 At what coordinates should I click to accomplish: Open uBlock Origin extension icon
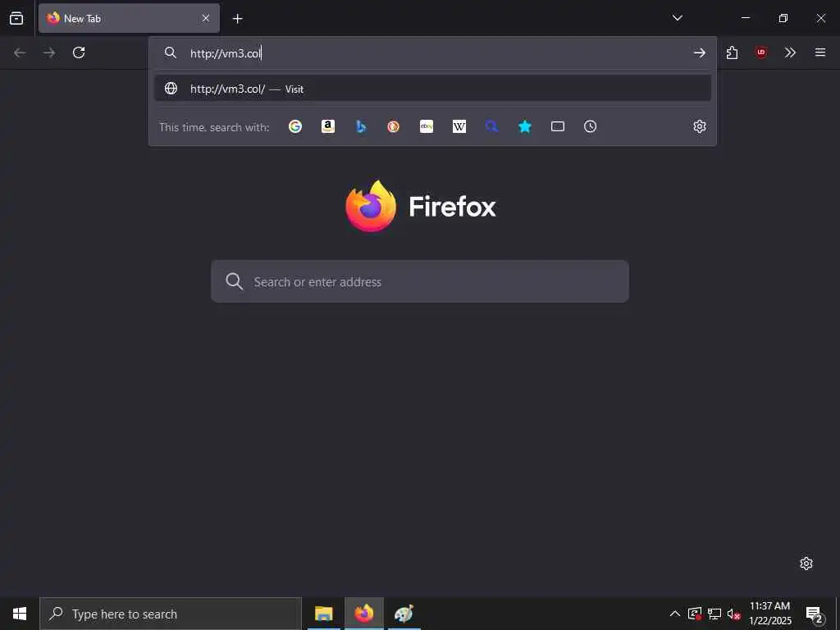761,52
